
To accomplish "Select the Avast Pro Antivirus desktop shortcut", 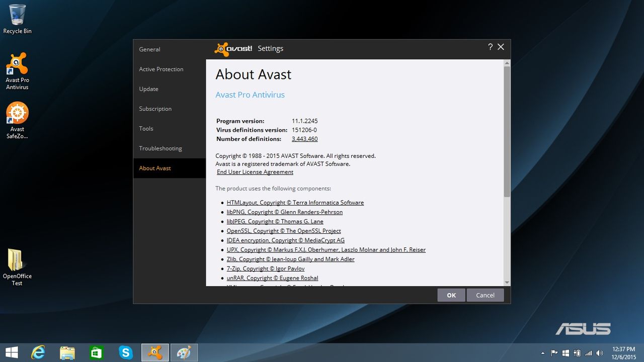I will coord(17,71).
